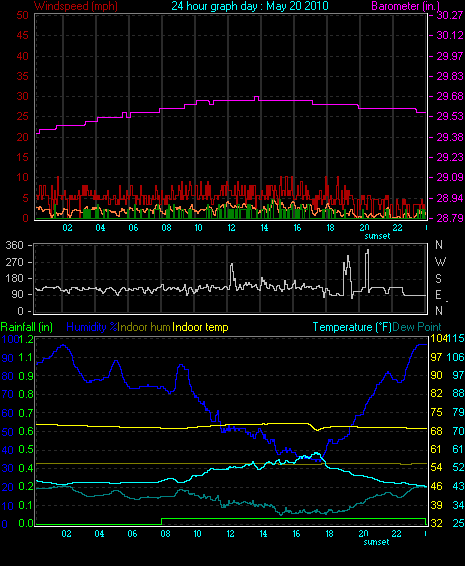
Task: Select wind direction value 180
Action: pyautogui.click(x=15, y=278)
